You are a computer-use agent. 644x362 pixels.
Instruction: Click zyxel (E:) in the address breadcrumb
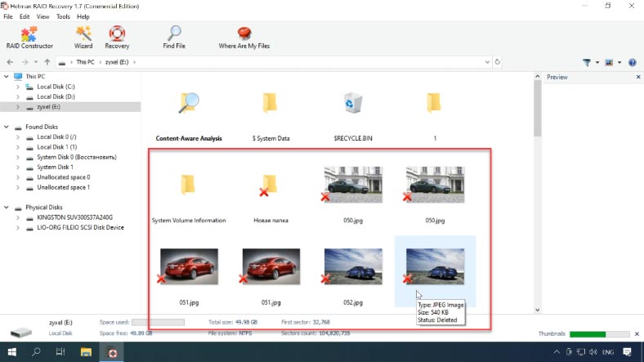117,62
